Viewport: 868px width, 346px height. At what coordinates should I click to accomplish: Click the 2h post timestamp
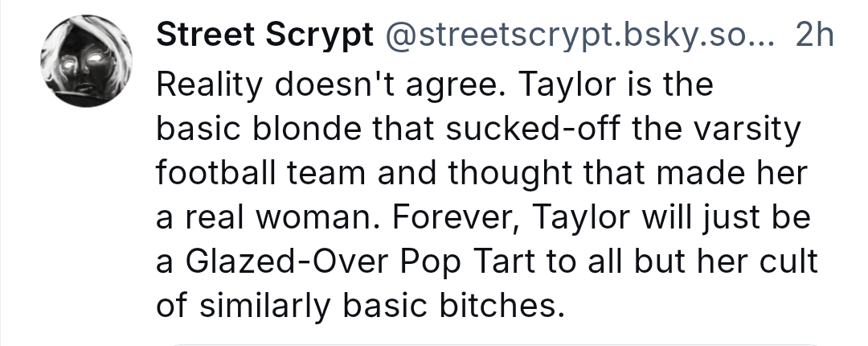tap(813, 34)
